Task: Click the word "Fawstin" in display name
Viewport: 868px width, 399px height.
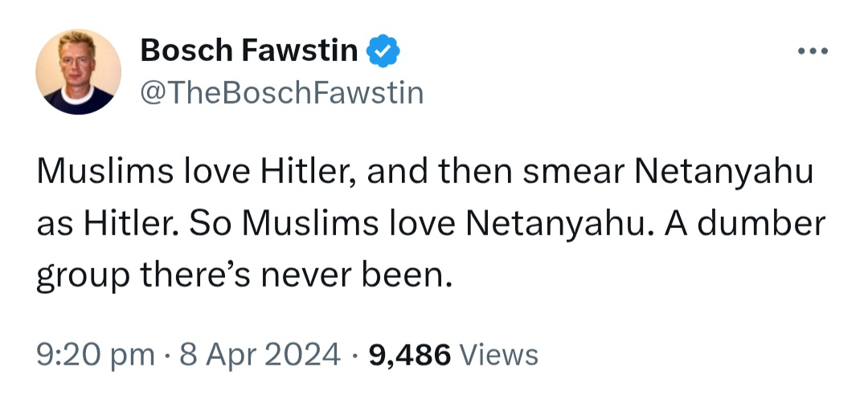Action: click(300, 51)
